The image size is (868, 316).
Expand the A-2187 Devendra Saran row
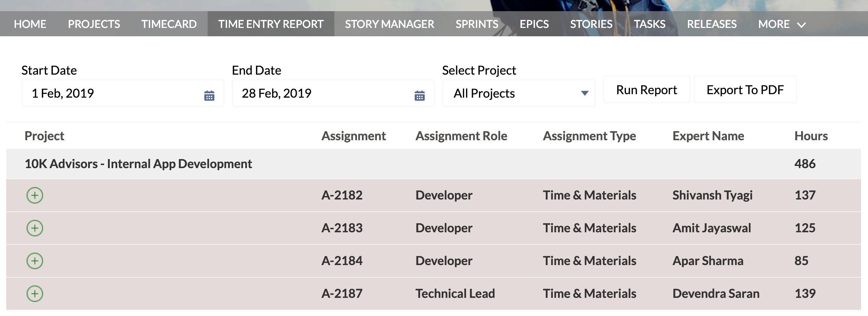coord(35,294)
